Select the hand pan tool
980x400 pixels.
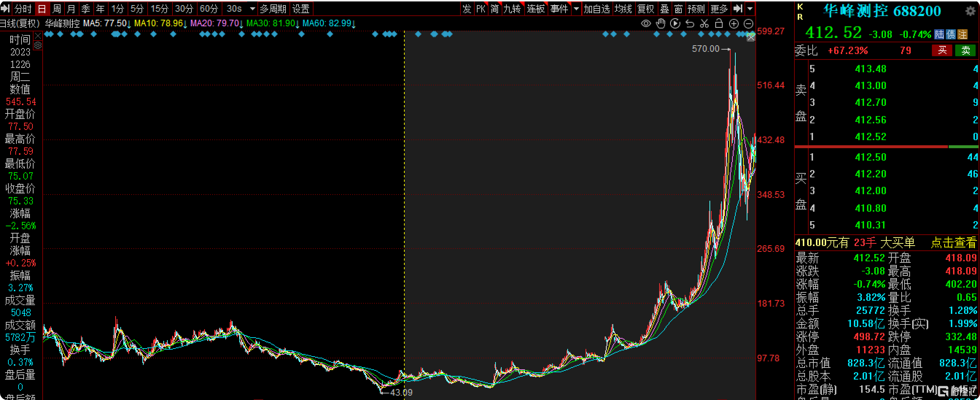(660, 24)
